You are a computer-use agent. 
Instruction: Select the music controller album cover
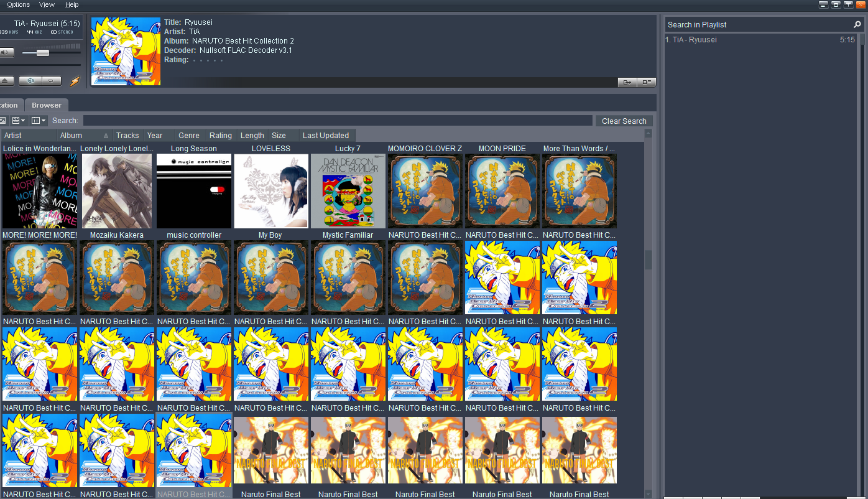194,190
